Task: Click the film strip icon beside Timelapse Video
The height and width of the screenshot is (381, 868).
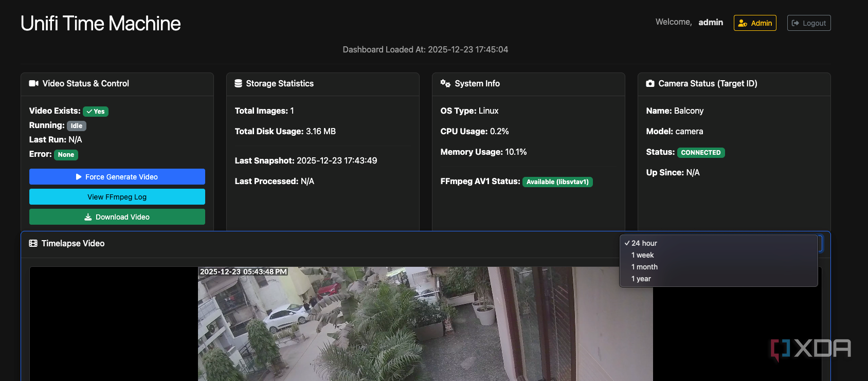Action: 33,243
